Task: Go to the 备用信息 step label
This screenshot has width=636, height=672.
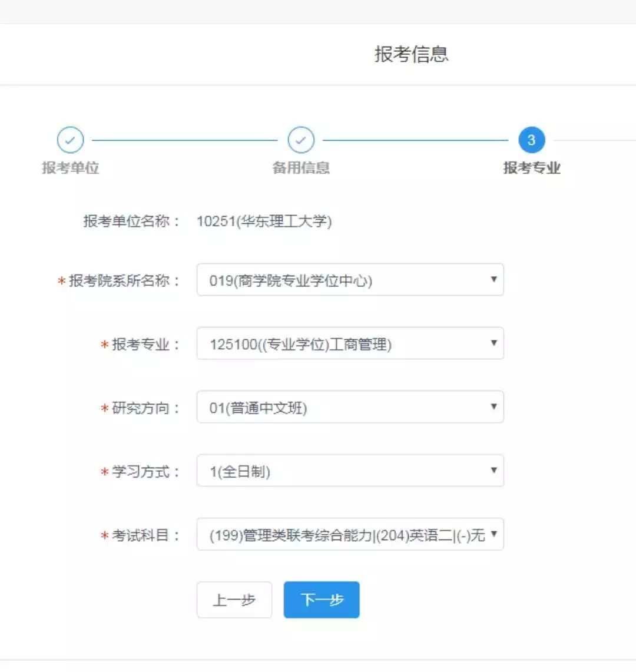Action: pos(300,168)
